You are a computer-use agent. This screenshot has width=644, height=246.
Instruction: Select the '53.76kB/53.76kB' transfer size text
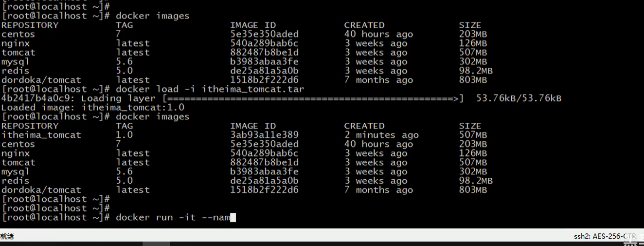(x=519, y=98)
